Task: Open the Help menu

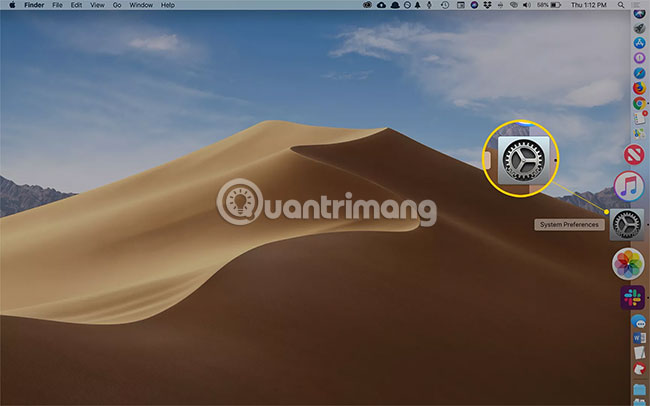Action: pos(167,5)
